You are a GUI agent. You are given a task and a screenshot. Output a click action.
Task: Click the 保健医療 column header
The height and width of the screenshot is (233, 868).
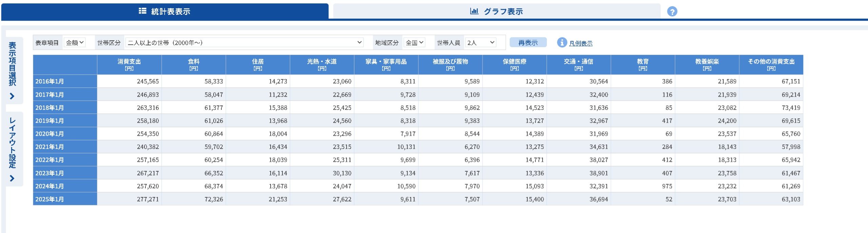tap(514, 64)
